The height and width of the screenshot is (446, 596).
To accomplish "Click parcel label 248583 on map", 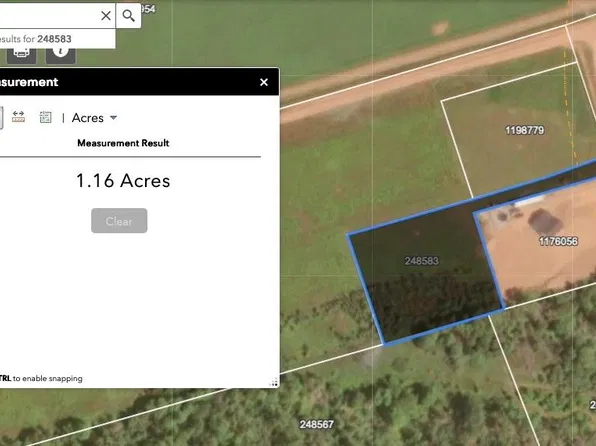I will click(x=422, y=261).
